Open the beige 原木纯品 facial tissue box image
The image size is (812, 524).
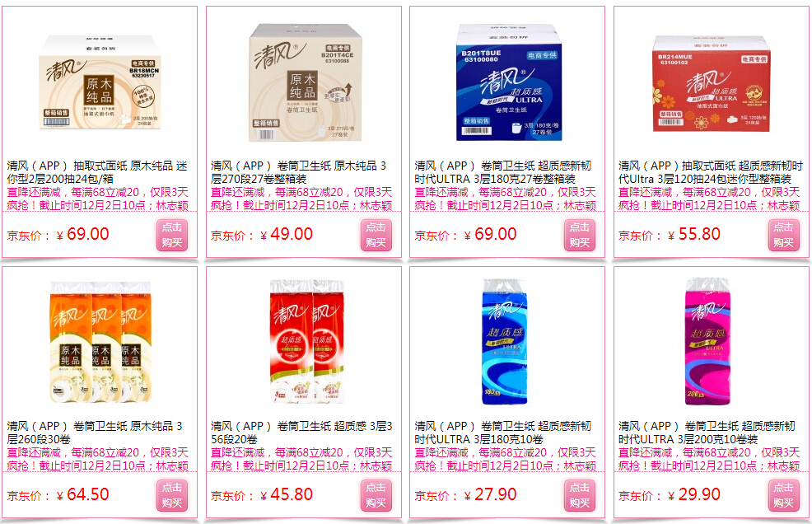click(100, 82)
